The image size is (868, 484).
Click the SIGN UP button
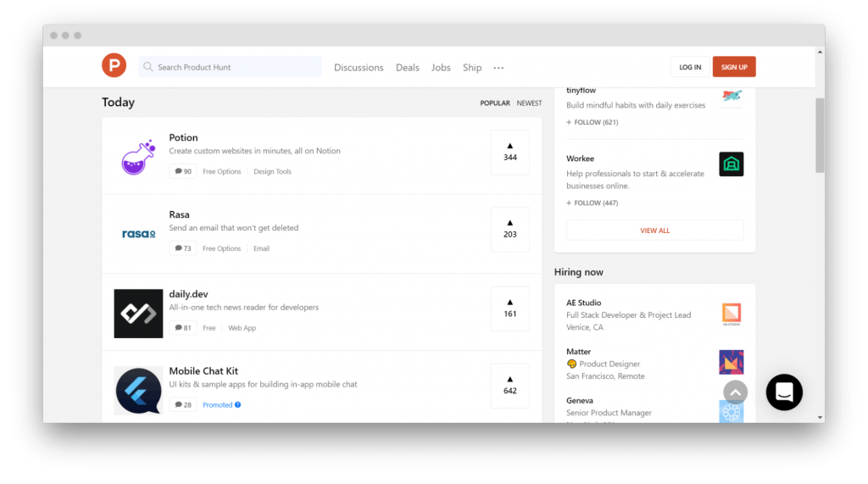[734, 67]
